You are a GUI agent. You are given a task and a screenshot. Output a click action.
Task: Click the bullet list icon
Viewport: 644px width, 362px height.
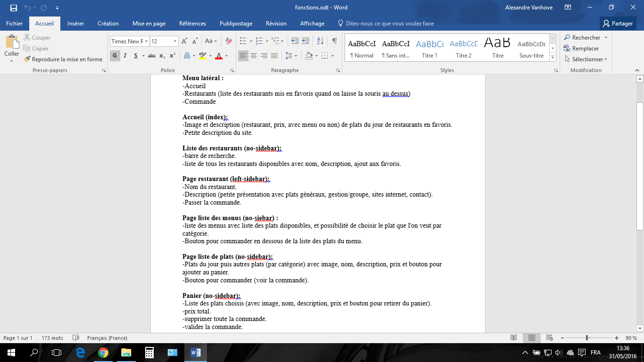point(243,41)
